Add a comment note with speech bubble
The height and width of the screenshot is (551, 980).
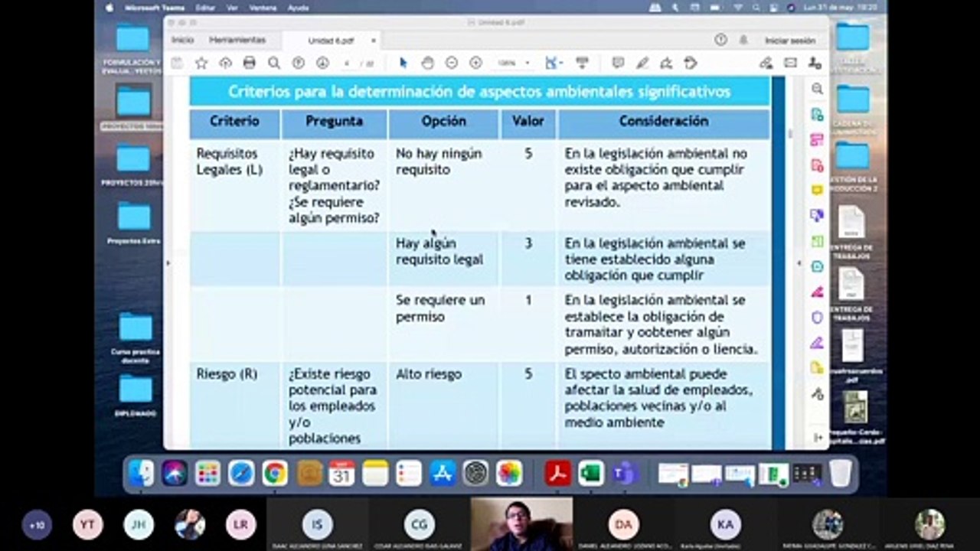click(618, 63)
